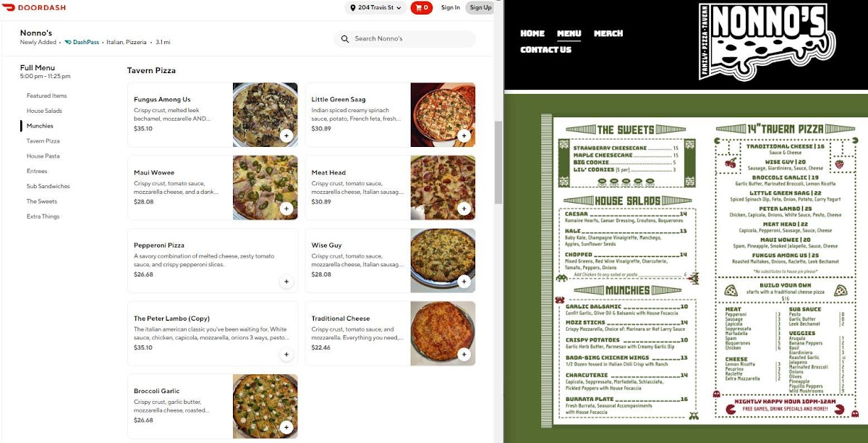Viewport: 868px width, 443px height.
Task: Add Little Green Saag to cart
Action: point(464,135)
